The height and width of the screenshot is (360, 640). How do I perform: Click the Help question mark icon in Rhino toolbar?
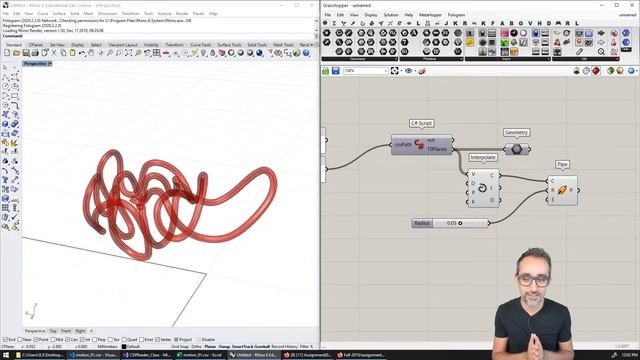click(x=306, y=53)
